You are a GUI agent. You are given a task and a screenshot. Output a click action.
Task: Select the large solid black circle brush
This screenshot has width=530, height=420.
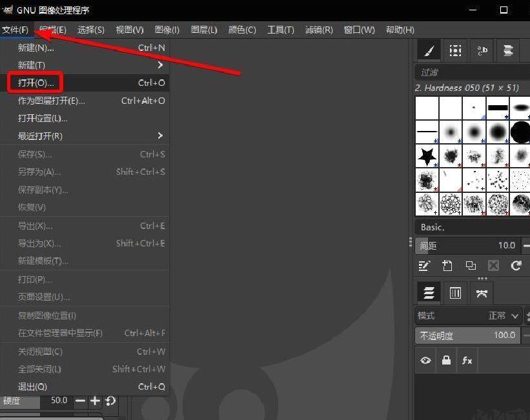[x=520, y=132]
